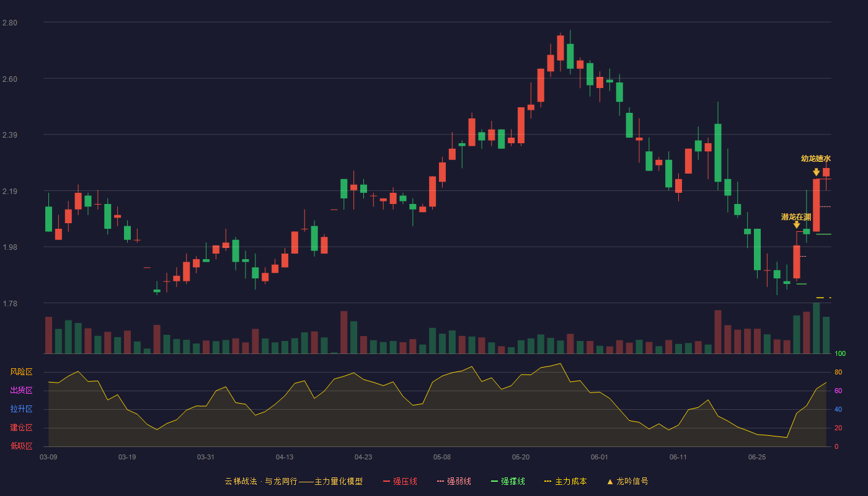Screen dimensions: 868x496
Task: Toggle the 强撑线 legend item
Action: pos(508,481)
